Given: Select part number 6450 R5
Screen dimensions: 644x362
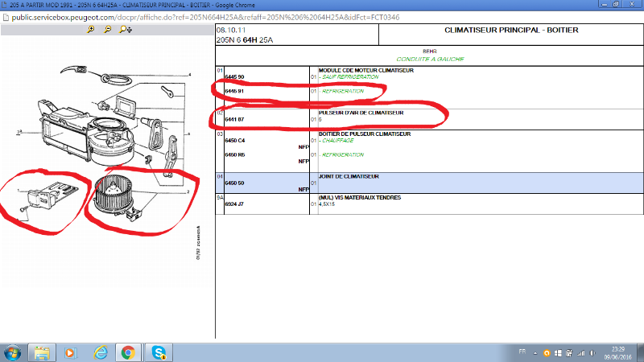Looking at the screenshot, I should (x=235, y=154).
